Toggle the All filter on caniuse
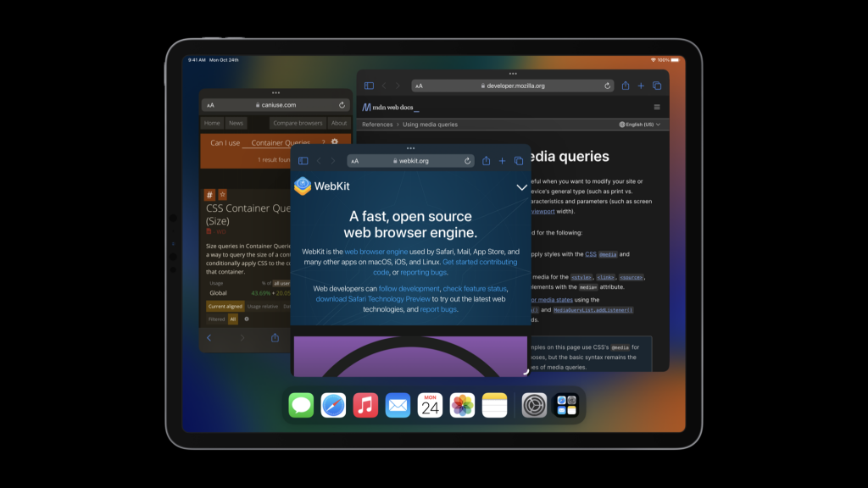868x488 pixels. [233, 319]
